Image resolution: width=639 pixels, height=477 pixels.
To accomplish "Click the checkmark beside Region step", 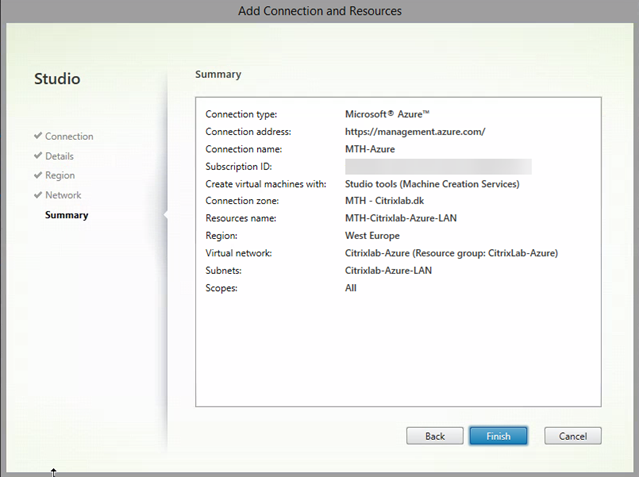I will tap(38, 175).
